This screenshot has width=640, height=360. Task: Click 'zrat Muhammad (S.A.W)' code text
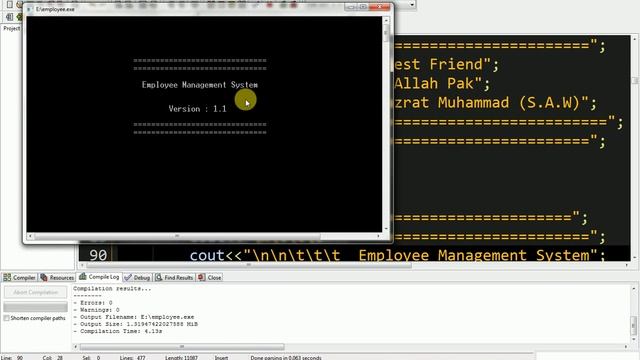(487, 102)
